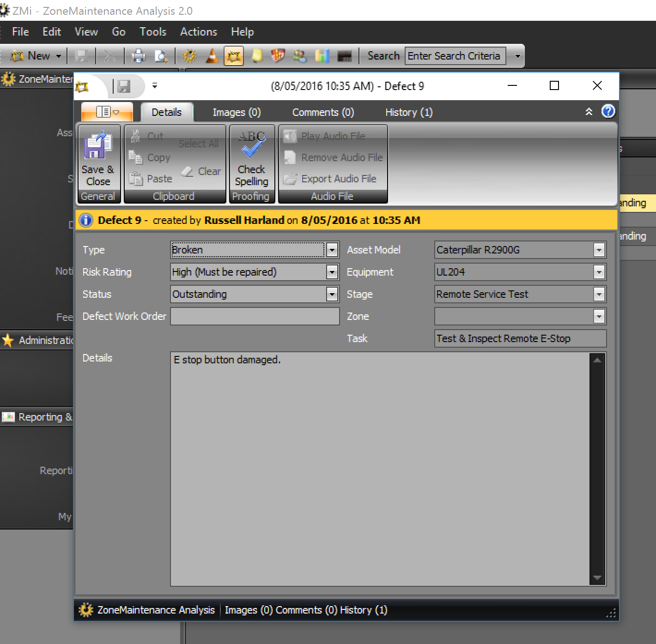This screenshot has height=644, width=656.
Task: Open the Stage dropdown arrow
Action: click(x=599, y=294)
